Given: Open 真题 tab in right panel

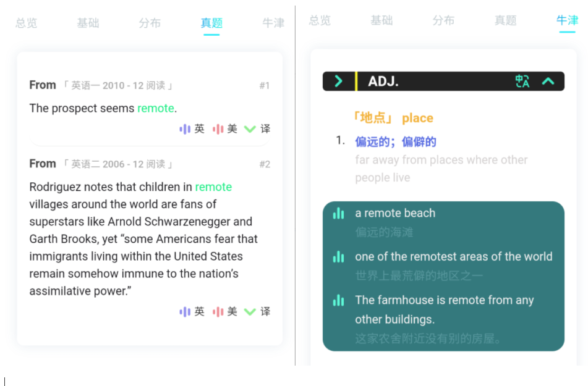Looking at the screenshot, I should pyautogui.click(x=505, y=20).
